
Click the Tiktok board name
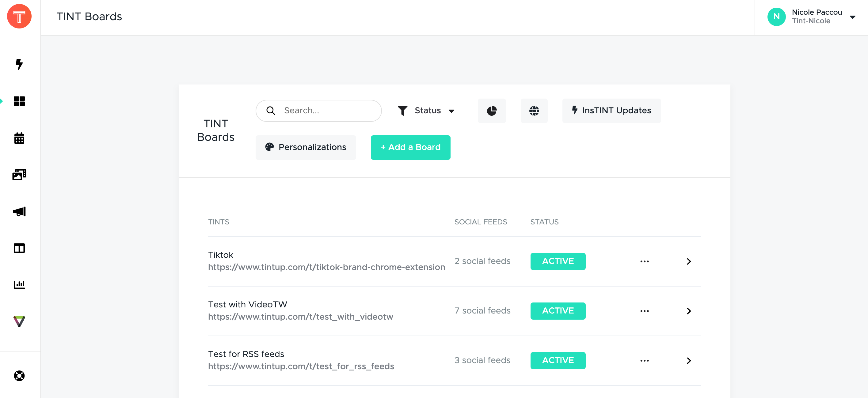coord(220,254)
